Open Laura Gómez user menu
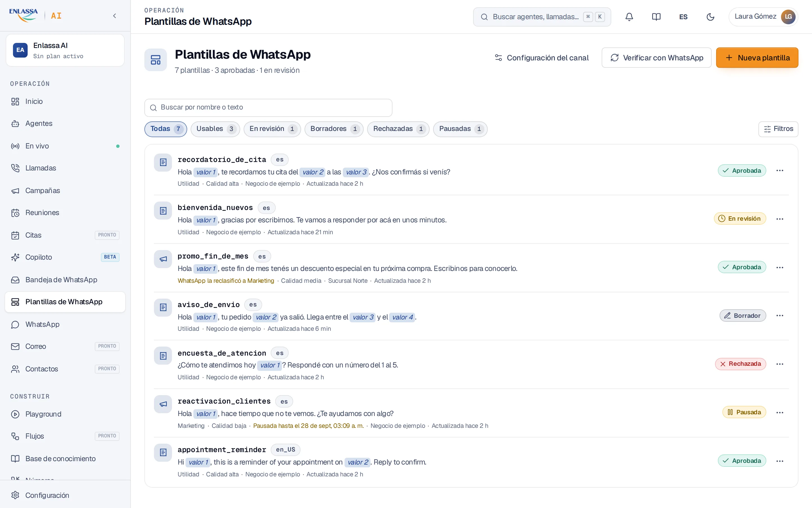The height and width of the screenshot is (508, 812). [x=763, y=17]
